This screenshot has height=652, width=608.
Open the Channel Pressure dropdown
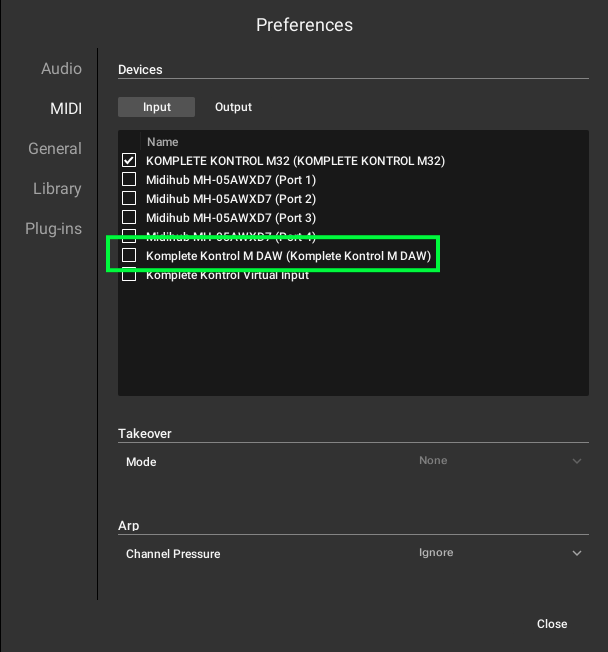coord(500,553)
